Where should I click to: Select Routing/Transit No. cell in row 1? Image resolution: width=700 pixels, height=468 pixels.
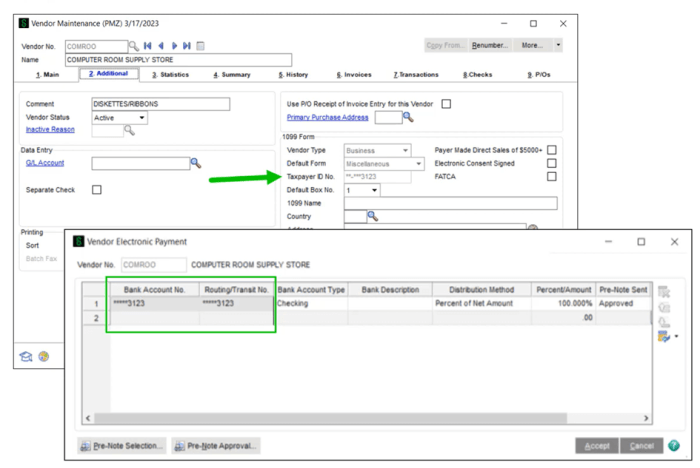[x=236, y=304]
